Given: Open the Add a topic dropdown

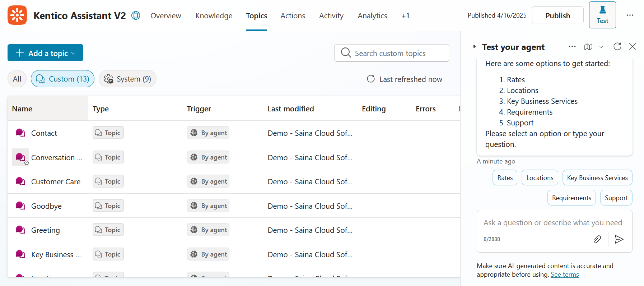Looking at the screenshot, I should point(45,53).
